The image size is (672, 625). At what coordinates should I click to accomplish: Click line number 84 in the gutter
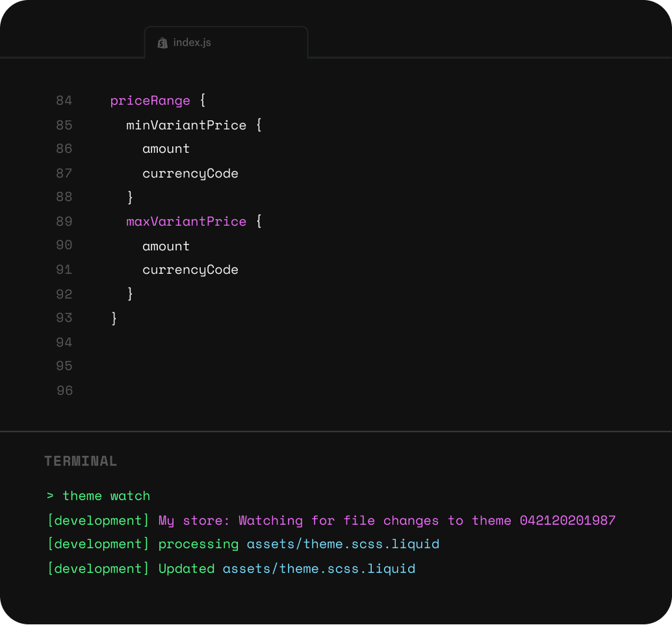64,101
